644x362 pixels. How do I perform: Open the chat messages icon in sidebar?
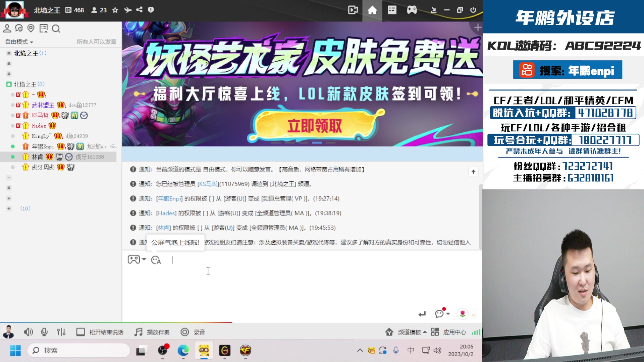click(x=19, y=28)
